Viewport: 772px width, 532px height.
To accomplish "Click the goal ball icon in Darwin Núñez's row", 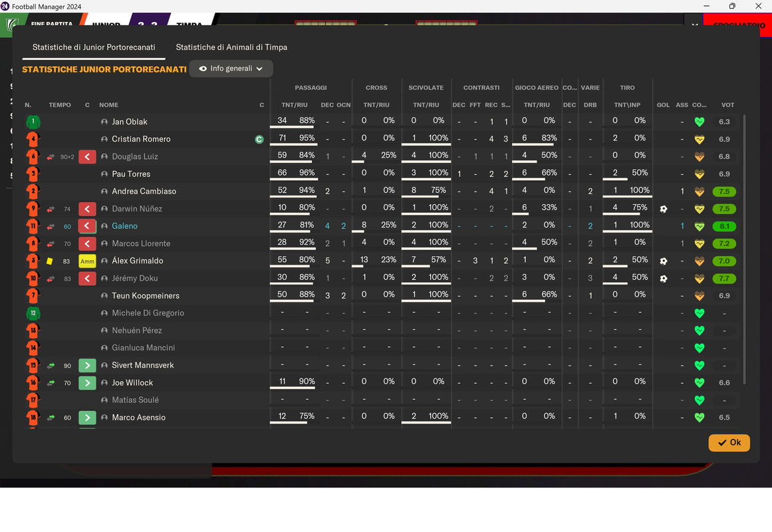I will (663, 209).
